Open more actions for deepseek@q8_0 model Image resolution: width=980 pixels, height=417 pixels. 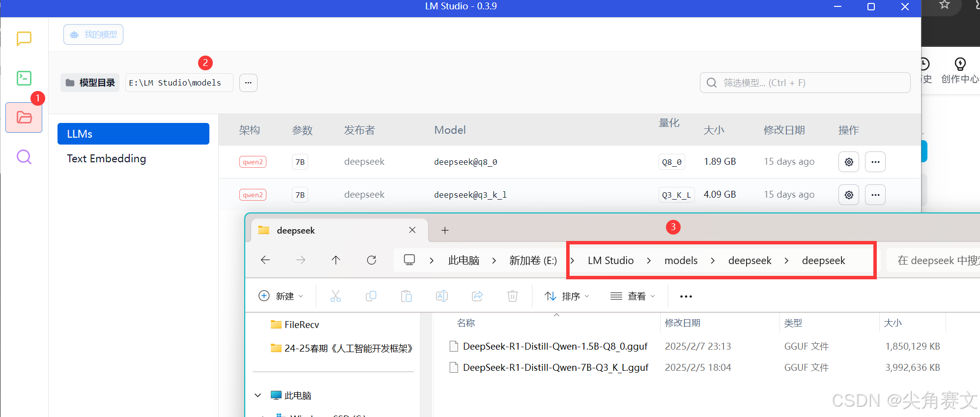[875, 162]
